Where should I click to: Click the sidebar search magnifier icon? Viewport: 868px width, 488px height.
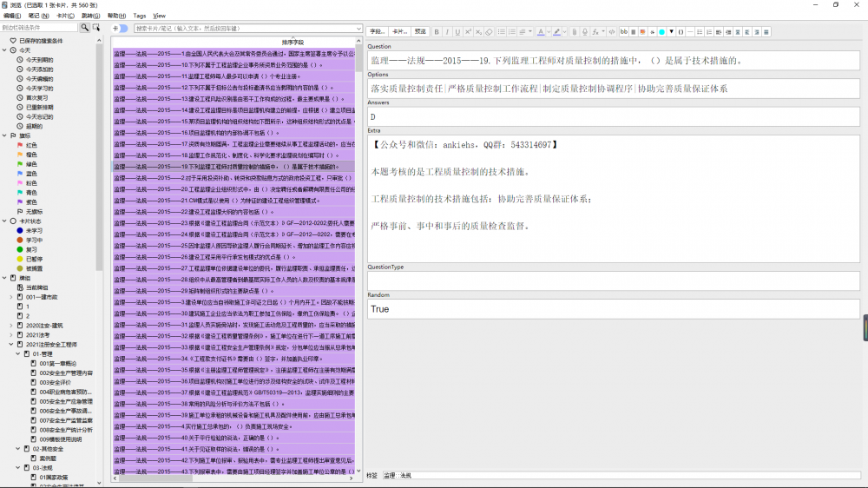coord(85,27)
